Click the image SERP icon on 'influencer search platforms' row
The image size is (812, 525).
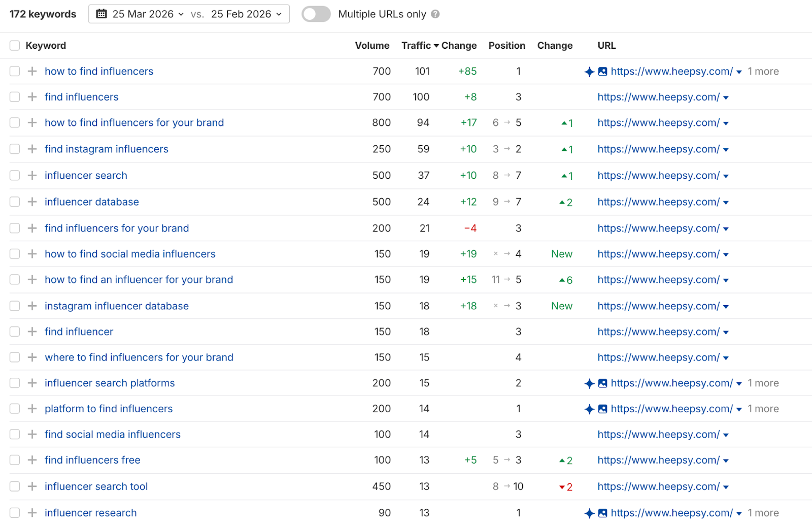[602, 383]
